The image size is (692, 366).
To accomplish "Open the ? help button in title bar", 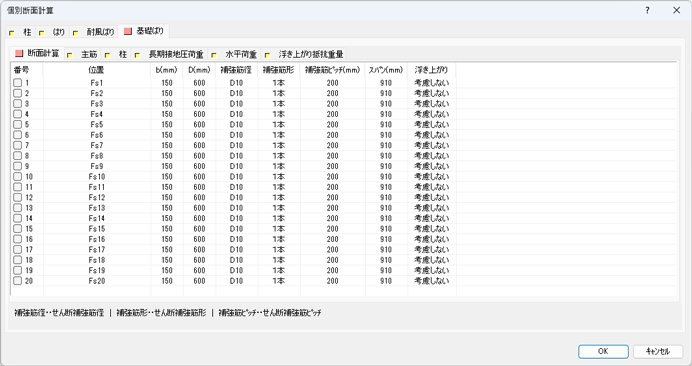I will pyautogui.click(x=647, y=10).
